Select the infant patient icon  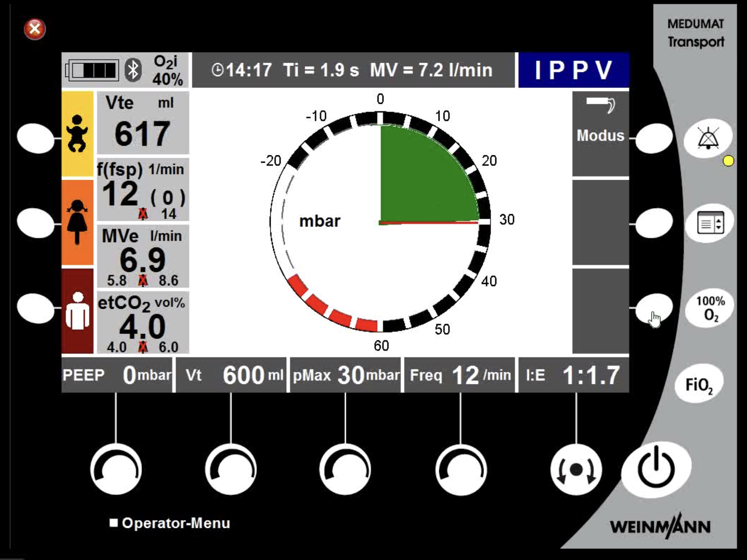[x=77, y=134]
